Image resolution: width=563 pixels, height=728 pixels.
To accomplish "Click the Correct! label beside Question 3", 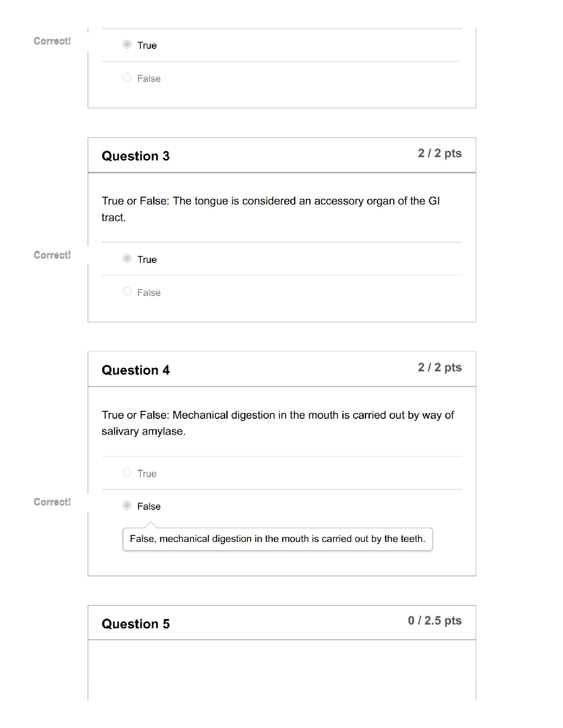I will click(52, 256).
